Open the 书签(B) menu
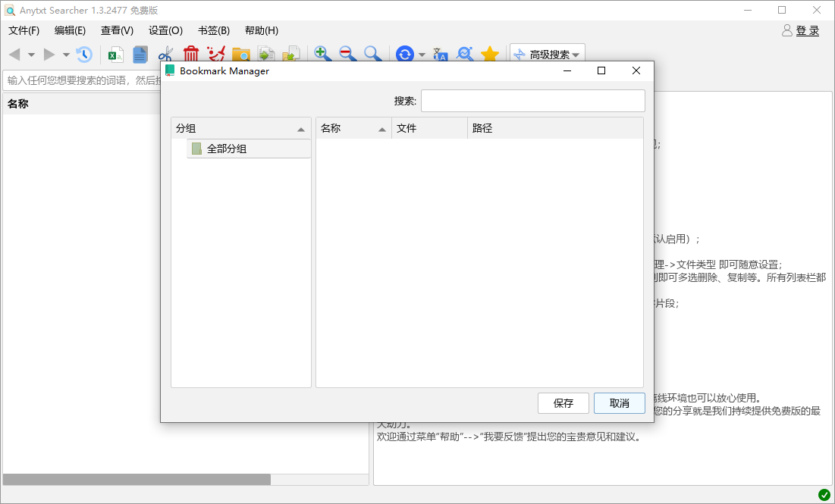The width and height of the screenshot is (835, 504). pos(213,30)
